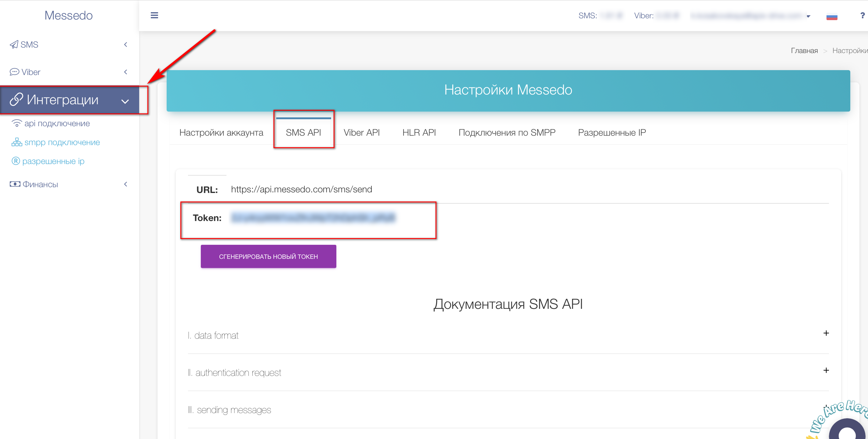The height and width of the screenshot is (439, 868).
Task: Select the Интеграции sidebar menu
Action: tap(69, 100)
